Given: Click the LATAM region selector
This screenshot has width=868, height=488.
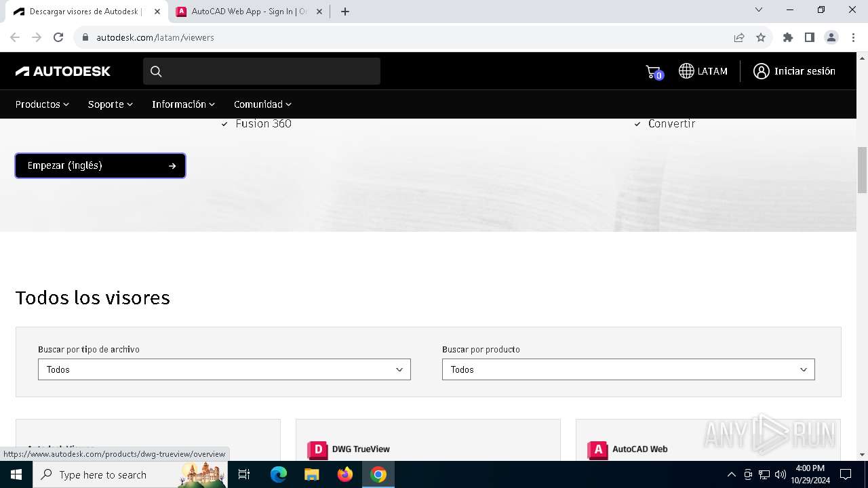Looking at the screenshot, I should tap(703, 71).
